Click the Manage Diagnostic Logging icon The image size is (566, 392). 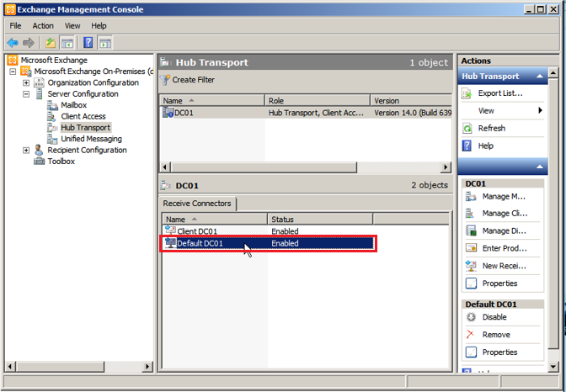pyautogui.click(x=471, y=230)
